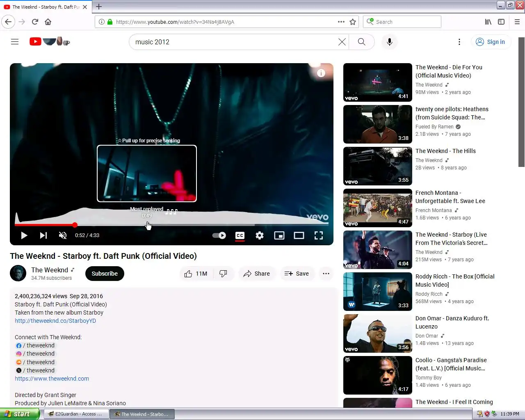The height and width of the screenshot is (420, 525).
Task: Visit The Weeknd Facebook link
Action: click(35, 345)
